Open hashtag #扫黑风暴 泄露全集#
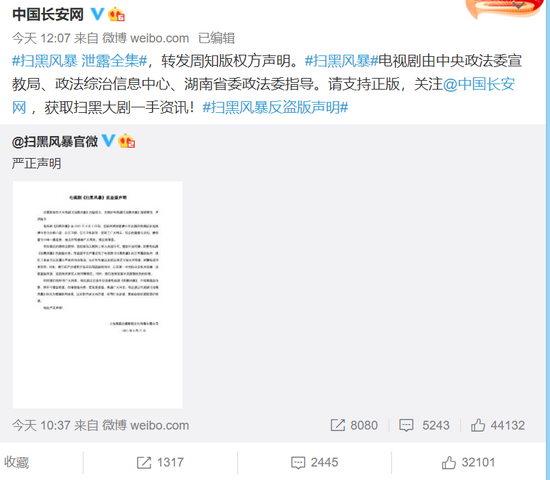This screenshot has width=550, height=480. (x=80, y=61)
